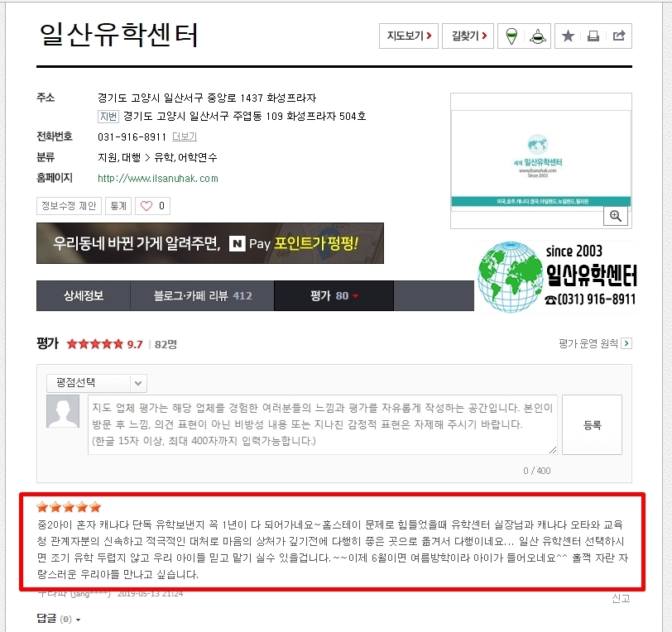Click the street view hat icon
This screenshot has height=632, width=672.
(x=537, y=36)
